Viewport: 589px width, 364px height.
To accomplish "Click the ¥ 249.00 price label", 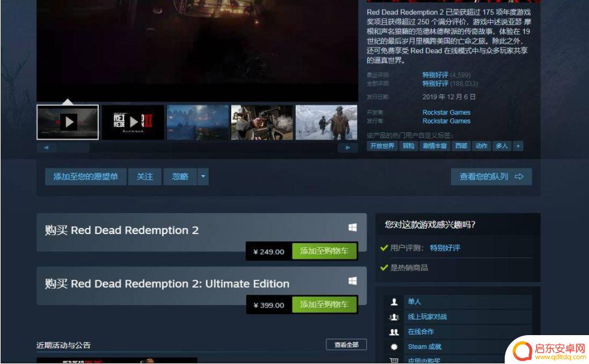I will pyautogui.click(x=269, y=251).
